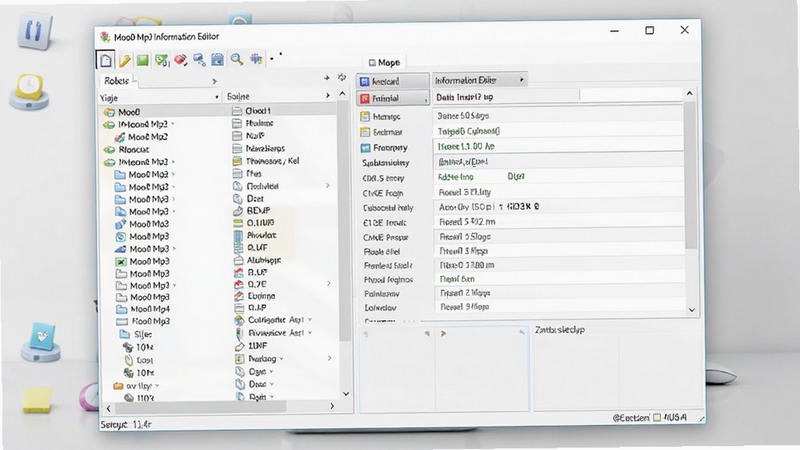Select the Floo0 Mp3 tree item
This screenshot has width=800, height=450.
[151, 321]
